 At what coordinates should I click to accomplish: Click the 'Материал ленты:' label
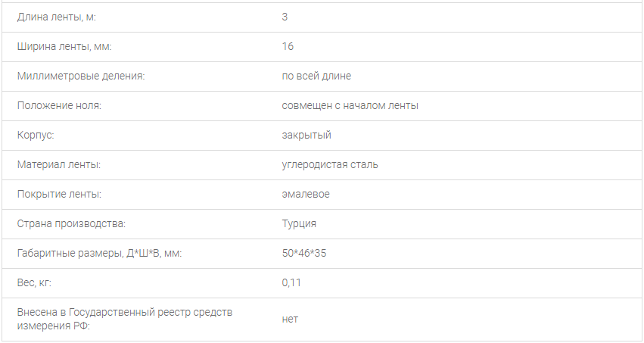click(x=59, y=165)
